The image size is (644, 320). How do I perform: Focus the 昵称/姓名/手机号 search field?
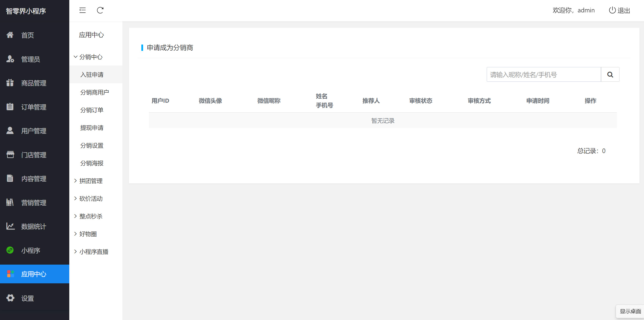point(544,75)
